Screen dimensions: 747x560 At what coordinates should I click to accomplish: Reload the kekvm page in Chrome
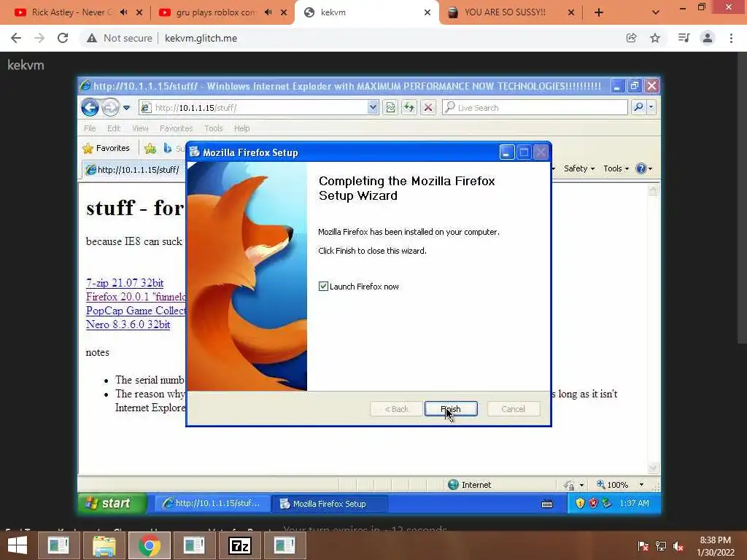tap(63, 38)
